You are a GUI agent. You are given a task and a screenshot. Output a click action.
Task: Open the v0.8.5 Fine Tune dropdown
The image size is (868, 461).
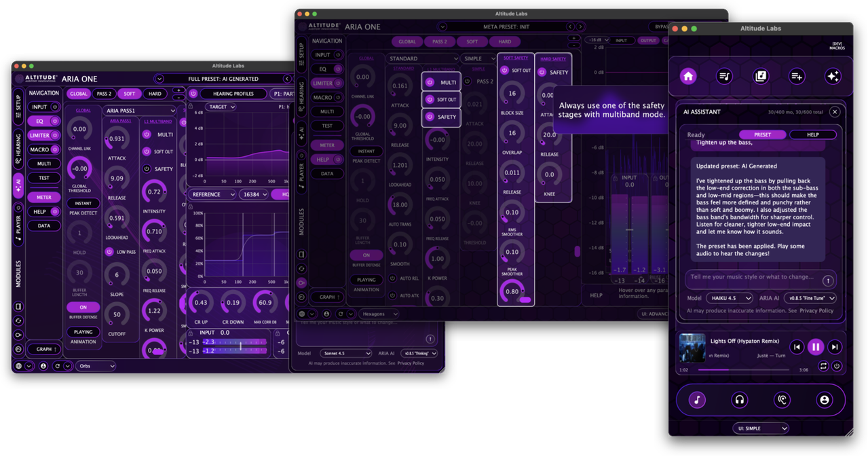pos(810,298)
